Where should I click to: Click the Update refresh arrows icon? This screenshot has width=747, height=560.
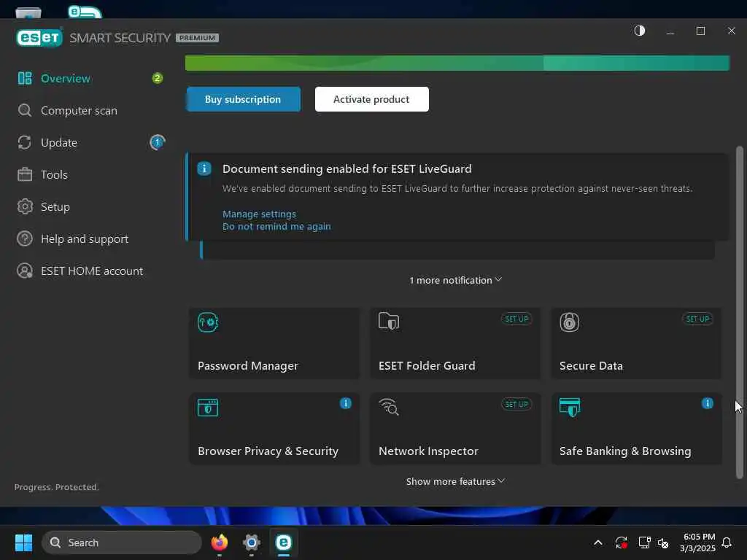pyautogui.click(x=25, y=142)
